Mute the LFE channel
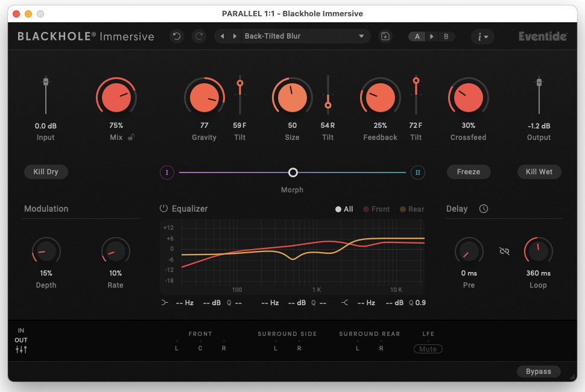Viewport: 585px width, 392px height. (x=428, y=349)
